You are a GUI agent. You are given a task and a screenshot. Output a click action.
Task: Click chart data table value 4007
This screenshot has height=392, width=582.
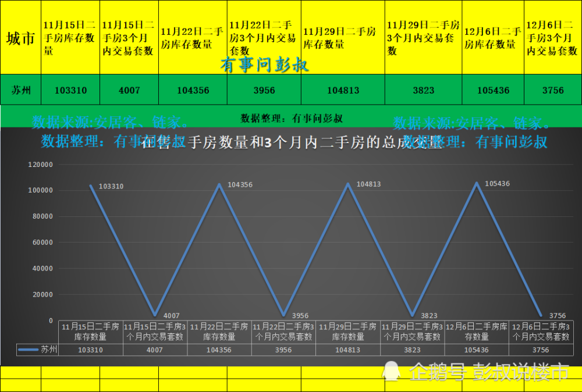(x=155, y=350)
